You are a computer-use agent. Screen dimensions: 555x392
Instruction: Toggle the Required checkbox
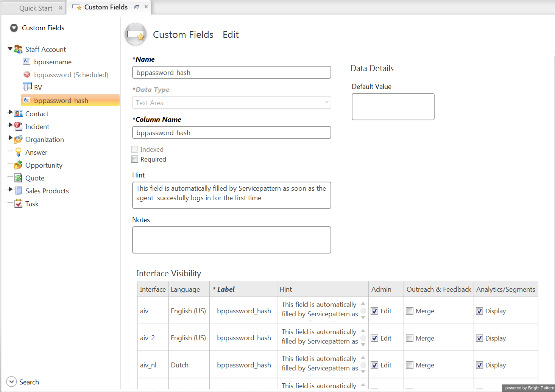(135, 159)
